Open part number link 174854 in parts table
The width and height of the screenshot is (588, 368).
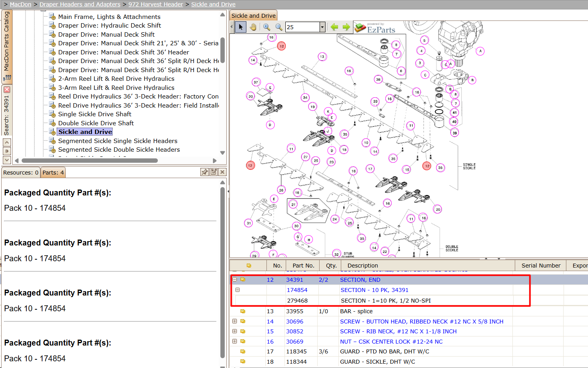coord(297,290)
